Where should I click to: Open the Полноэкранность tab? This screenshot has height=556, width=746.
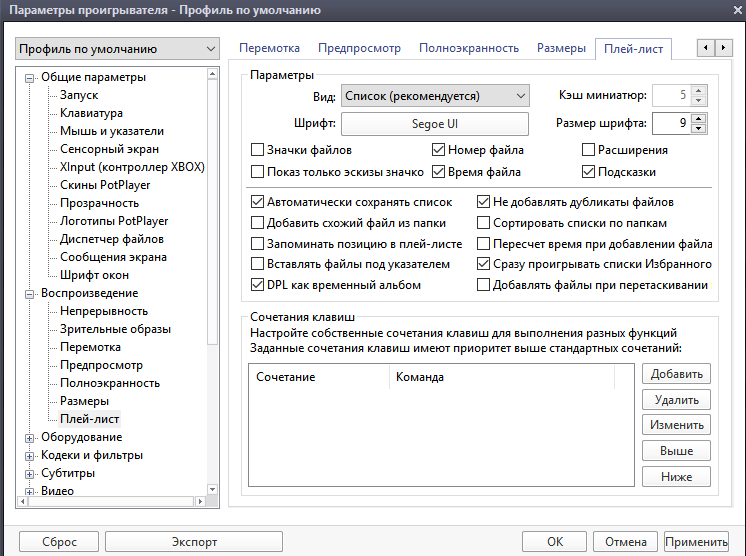[469, 48]
